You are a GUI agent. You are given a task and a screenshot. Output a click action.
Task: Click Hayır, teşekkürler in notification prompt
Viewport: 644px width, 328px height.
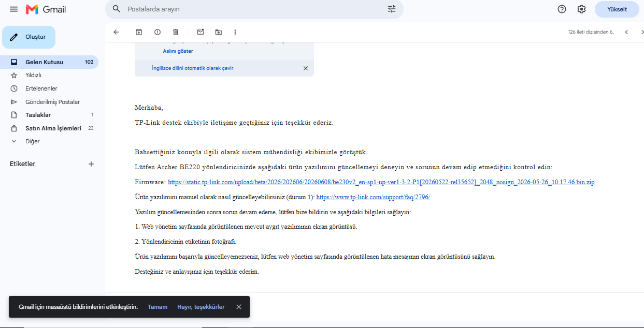201,307
